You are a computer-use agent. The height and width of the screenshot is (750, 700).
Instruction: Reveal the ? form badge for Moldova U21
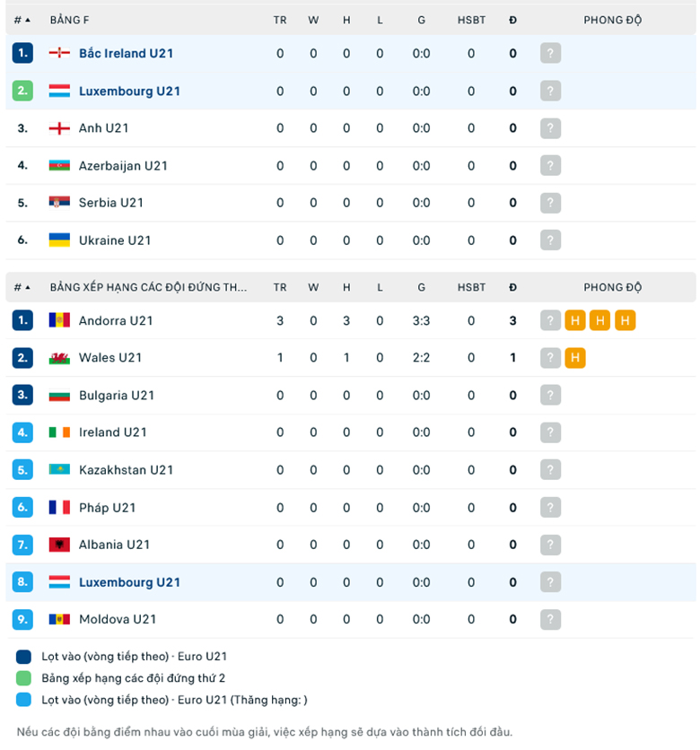(x=550, y=619)
